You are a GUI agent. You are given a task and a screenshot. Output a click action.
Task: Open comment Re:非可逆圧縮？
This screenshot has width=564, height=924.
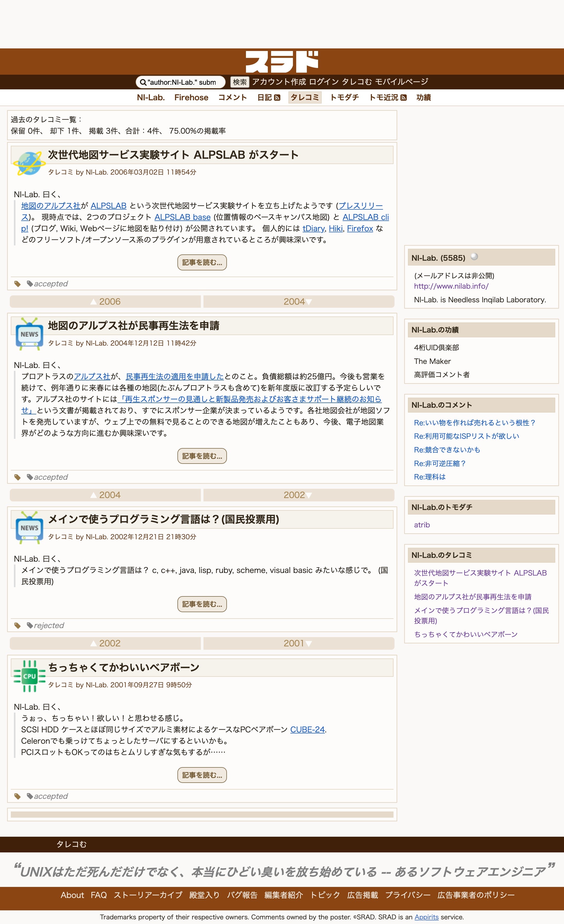(440, 464)
